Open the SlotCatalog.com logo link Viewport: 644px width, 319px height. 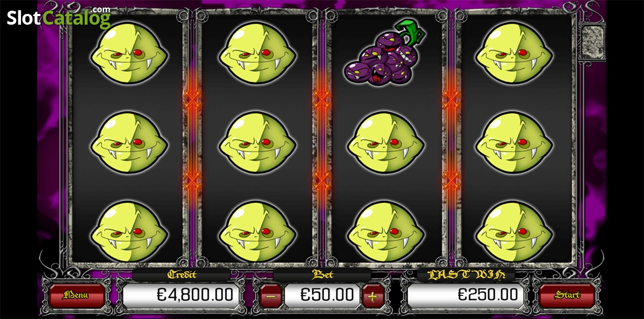[59, 18]
